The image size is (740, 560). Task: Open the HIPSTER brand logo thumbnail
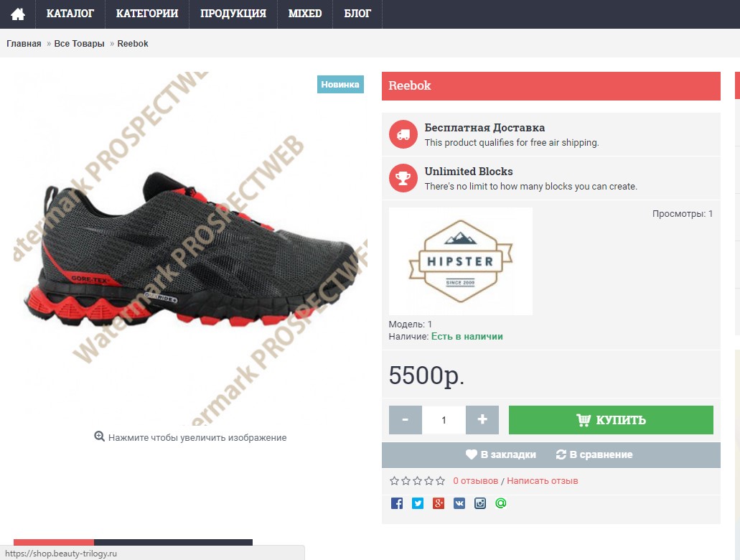pos(461,261)
